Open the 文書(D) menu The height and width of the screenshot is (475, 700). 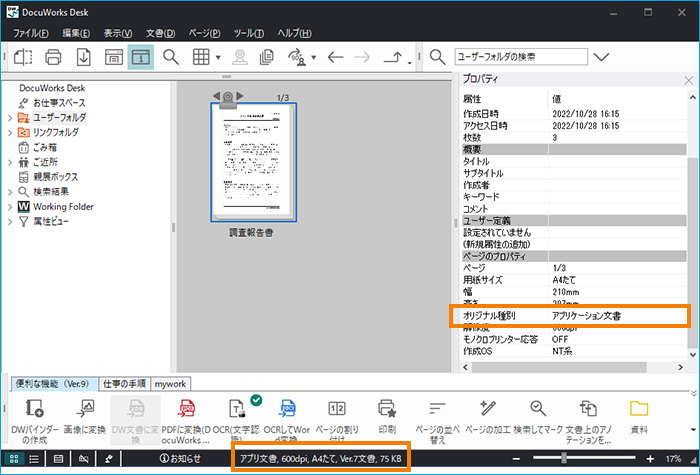pos(160,33)
